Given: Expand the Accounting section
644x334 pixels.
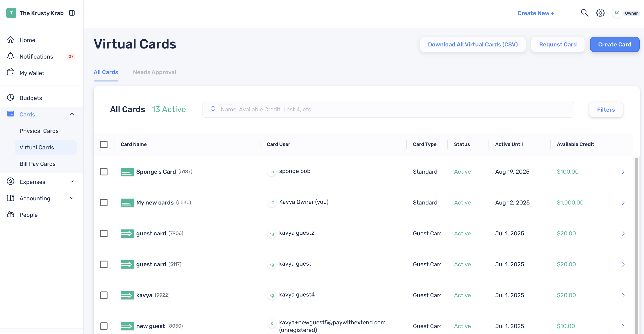Looking at the screenshot, I should (x=72, y=198).
